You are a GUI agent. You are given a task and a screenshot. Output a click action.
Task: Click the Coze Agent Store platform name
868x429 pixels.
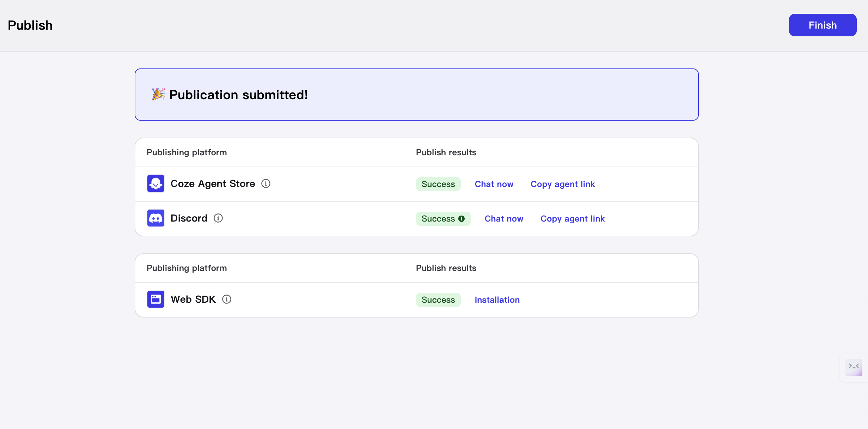tap(213, 183)
